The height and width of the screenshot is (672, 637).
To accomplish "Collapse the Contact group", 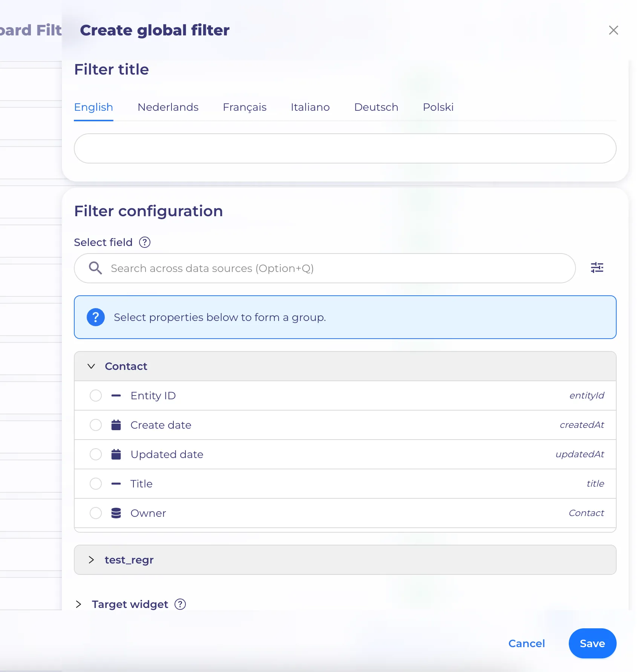I will [91, 366].
